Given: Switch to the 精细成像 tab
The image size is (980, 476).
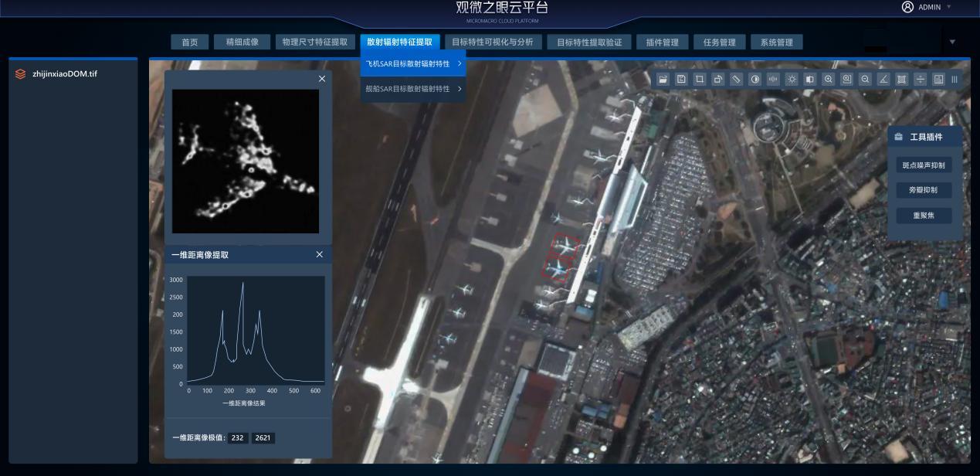Looking at the screenshot, I should click(x=242, y=42).
